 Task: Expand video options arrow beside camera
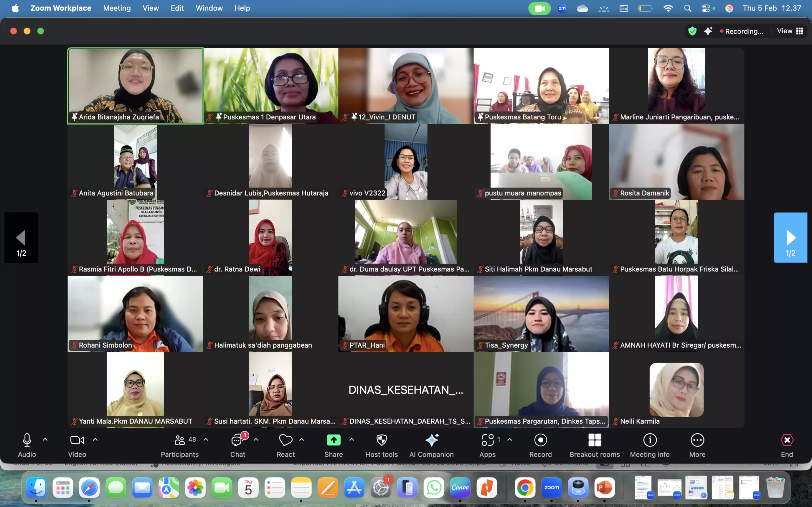tap(95, 440)
